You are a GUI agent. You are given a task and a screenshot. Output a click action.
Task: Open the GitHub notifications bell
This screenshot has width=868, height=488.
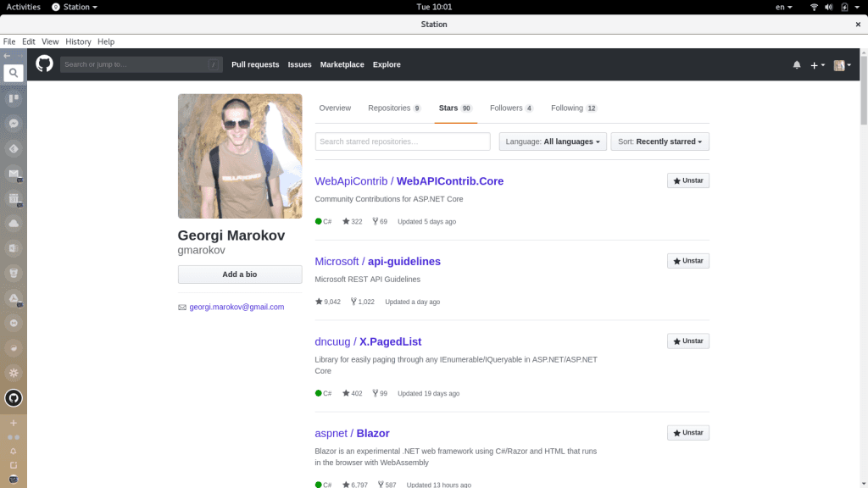[x=796, y=65]
